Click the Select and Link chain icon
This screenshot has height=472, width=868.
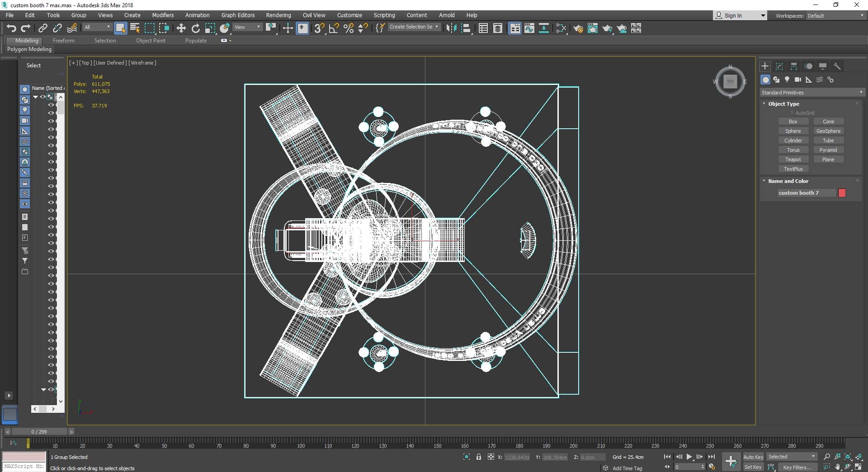coord(42,28)
